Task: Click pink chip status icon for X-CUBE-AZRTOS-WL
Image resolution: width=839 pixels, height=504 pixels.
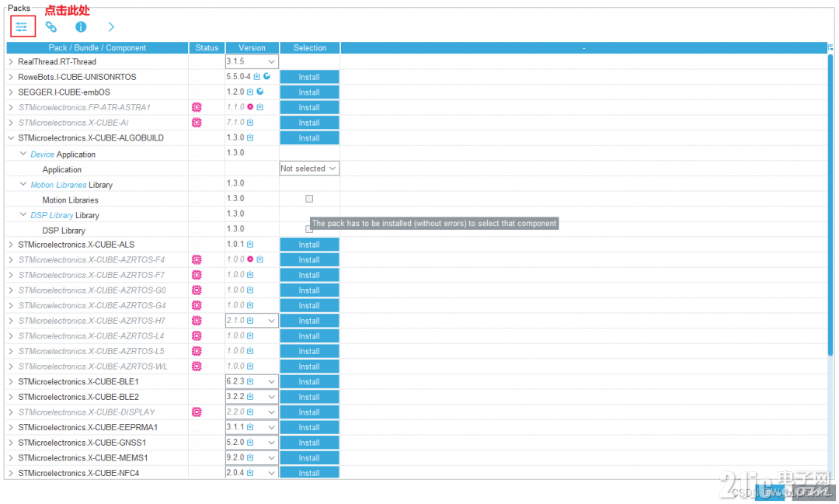Action: pyautogui.click(x=197, y=366)
